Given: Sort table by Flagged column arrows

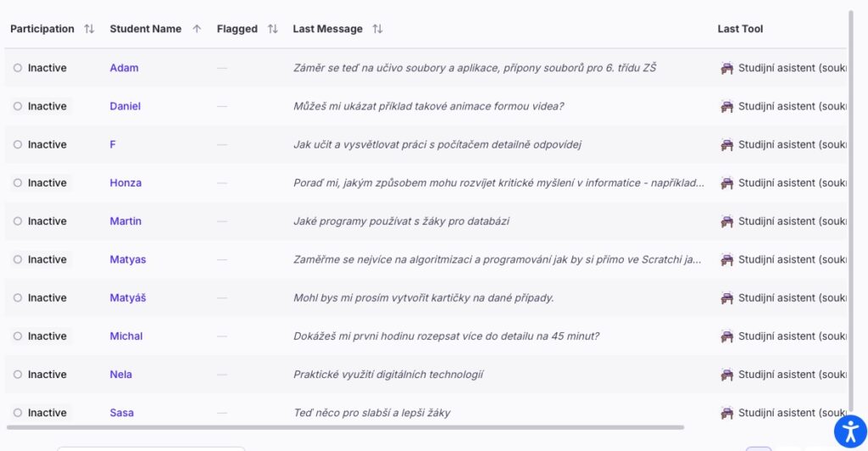Looking at the screenshot, I should coord(273,29).
